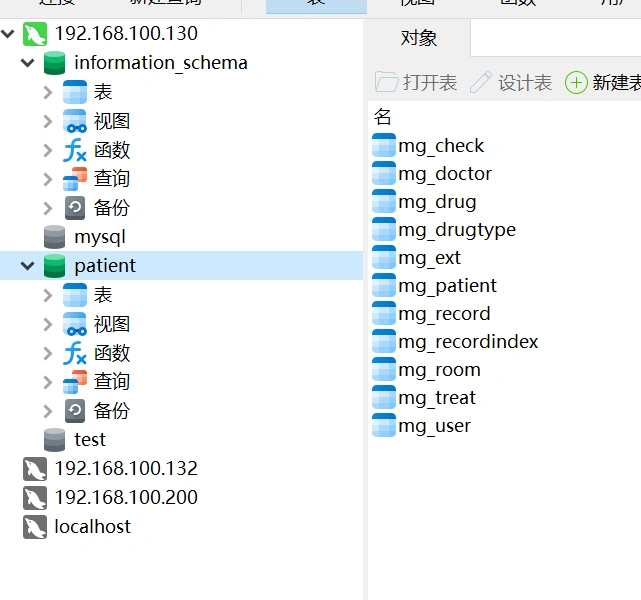
Task: Switch to the 对象 tab
Action: [x=418, y=38]
